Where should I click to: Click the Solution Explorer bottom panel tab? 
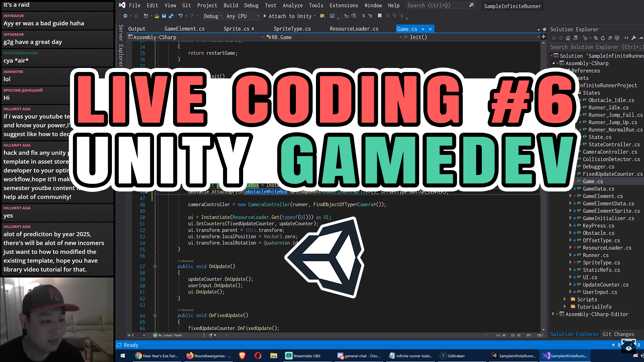click(574, 334)
